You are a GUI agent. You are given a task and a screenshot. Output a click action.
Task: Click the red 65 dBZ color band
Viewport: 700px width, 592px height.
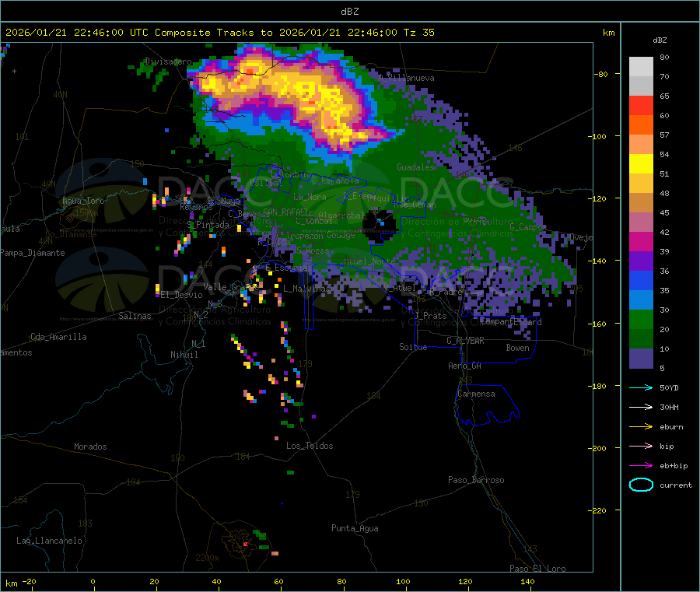click(641, 105)
